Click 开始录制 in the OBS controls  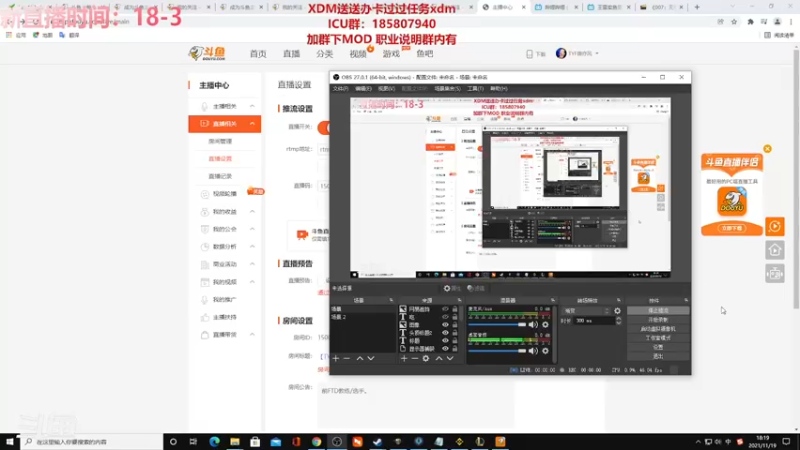click(x=658, y=320)
